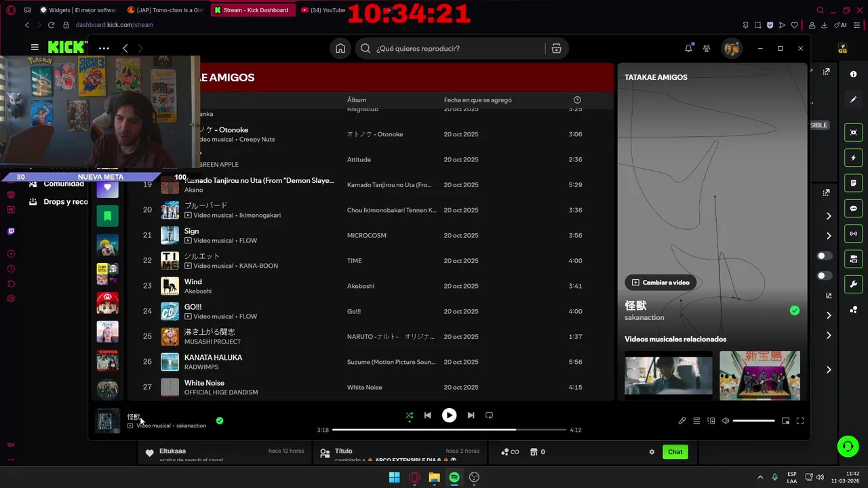
Task: Open Windows Start menu
Action: pos(394,477)
